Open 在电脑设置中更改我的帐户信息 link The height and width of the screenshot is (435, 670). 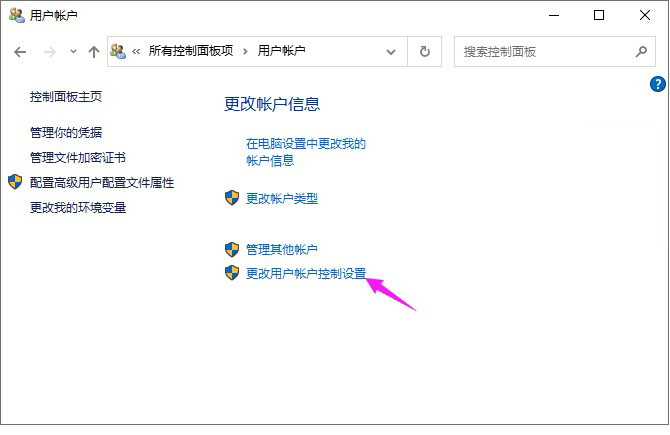coord(306,152)
